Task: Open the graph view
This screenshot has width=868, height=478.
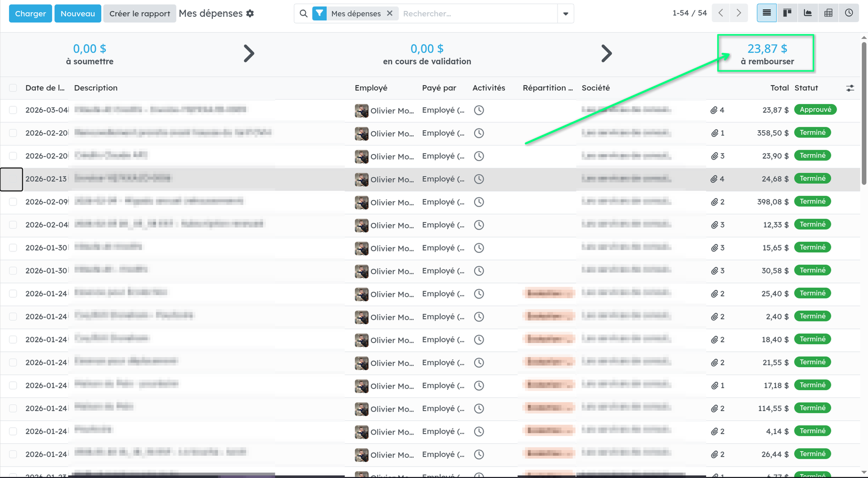Action: (x=807, y=13)
